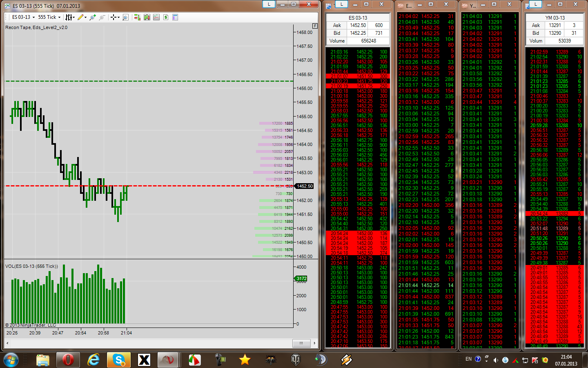Viewport: 588px width, 368px height.
Task: Click the 20:25 time axis label
Action: pyautogui.click(x=12, y=333)
